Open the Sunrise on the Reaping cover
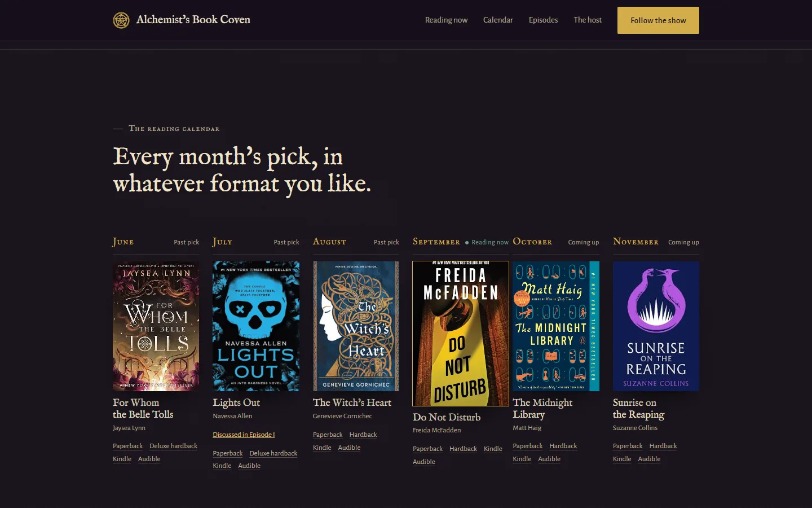812x508 pixels. pyautogui.click(x=656, y=326)
